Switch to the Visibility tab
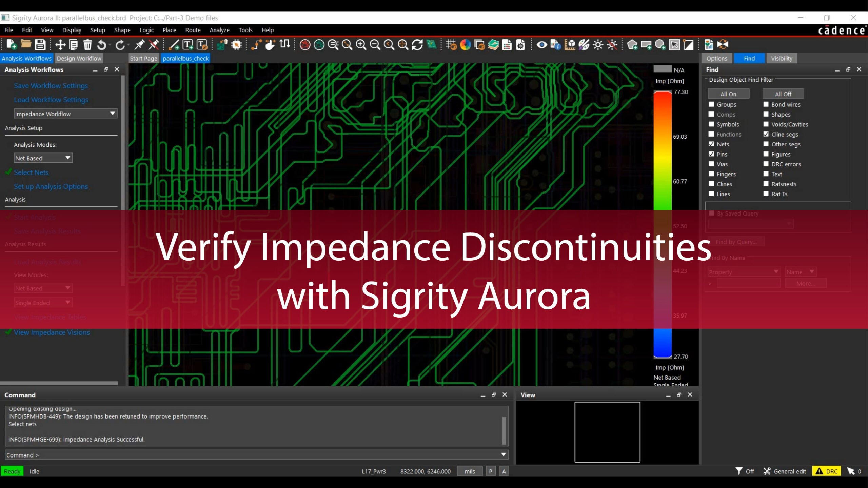The image size is (868, 488). click(x=782, y=58)
